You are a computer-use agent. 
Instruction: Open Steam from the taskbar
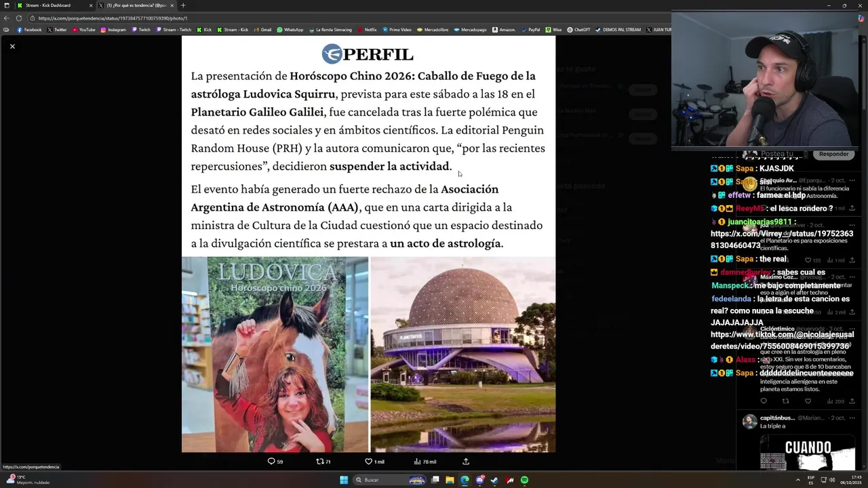pyautogui.click(x=494, y=480)
